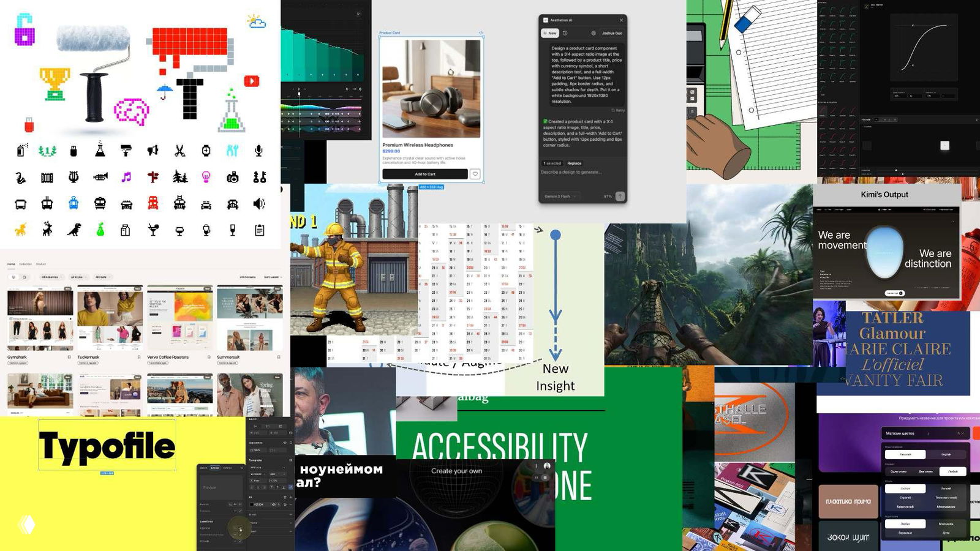The height and width of the screenshot is (551, 980).
Task: Expand the Sort: Latest dropdown
Action: [272, 277]
